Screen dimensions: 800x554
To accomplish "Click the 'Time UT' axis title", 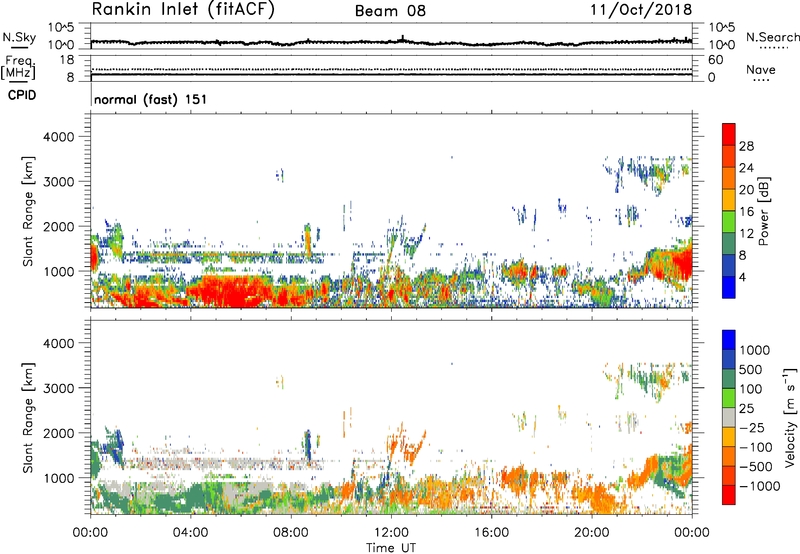I will tap(391, 547).
